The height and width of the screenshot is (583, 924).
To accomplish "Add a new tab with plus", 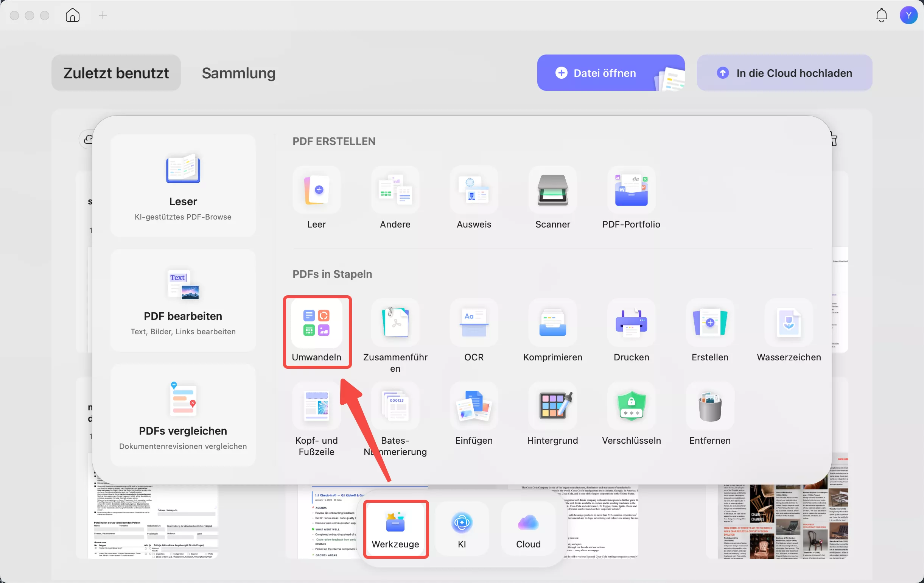I will pyautogui.click(x=103, y=16).
